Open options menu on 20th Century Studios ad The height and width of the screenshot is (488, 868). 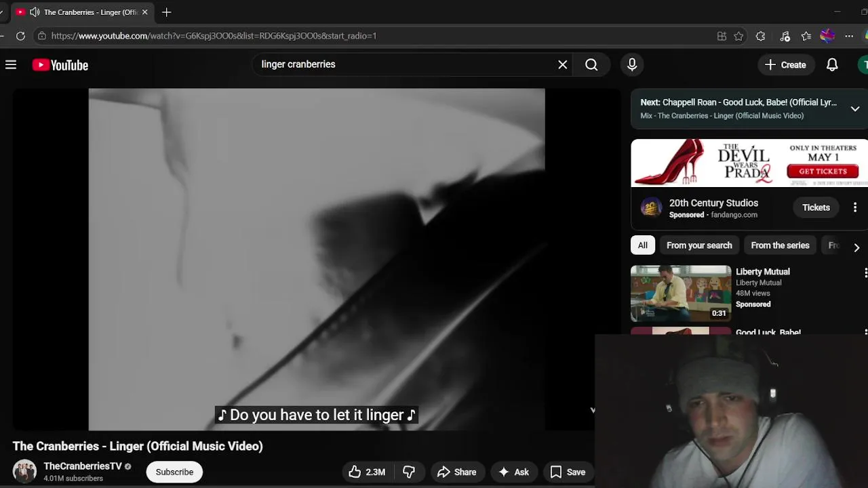855,207
